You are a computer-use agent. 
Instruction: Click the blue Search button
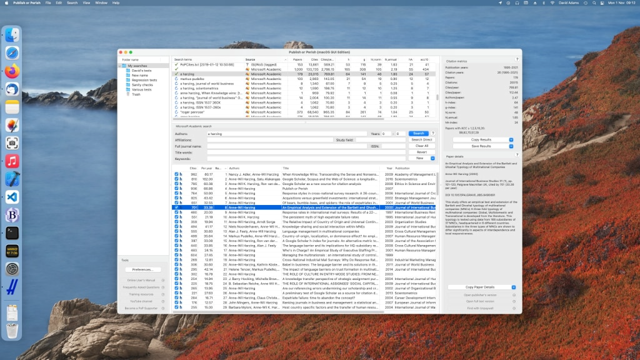pyautogui.click(x=418, y=133)
